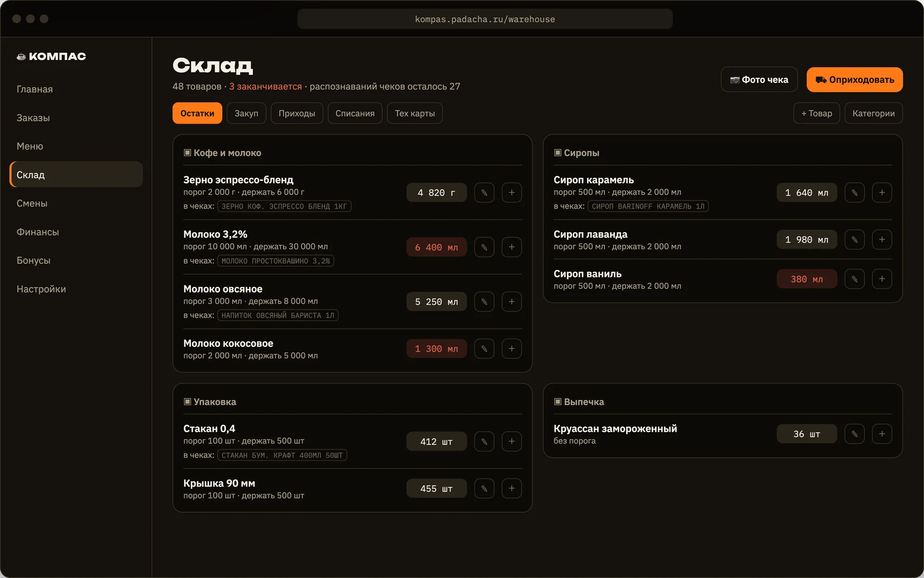Select the Списания tab
Image resolution: width=924 pixels, height=578 pixels.
355,113
